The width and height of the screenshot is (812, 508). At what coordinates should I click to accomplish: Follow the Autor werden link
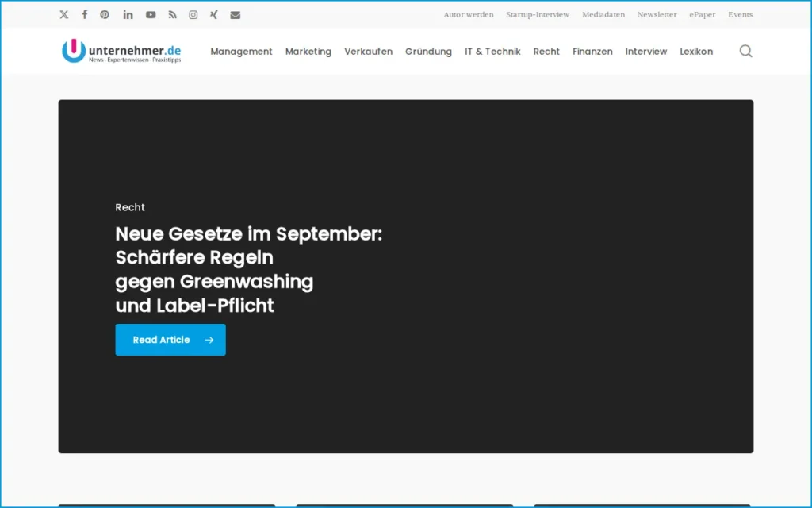(x=469, y=14)
